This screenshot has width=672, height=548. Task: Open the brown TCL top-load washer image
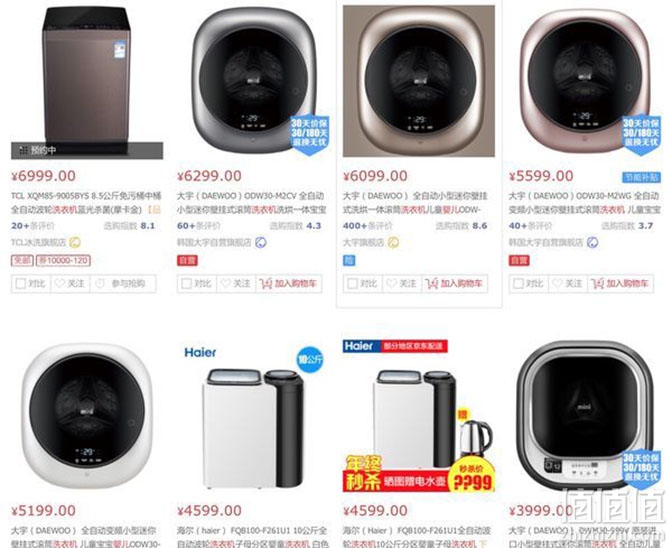pos(87,81)
